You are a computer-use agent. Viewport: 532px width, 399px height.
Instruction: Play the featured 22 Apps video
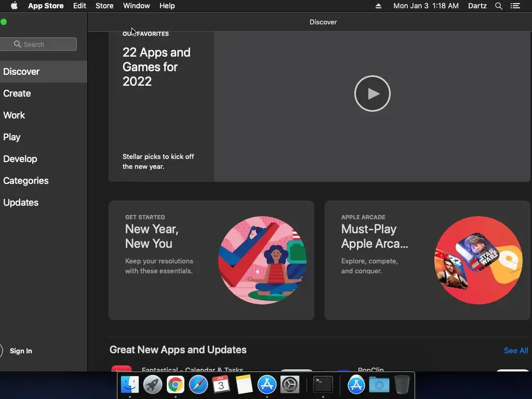[x=372, y=94]
